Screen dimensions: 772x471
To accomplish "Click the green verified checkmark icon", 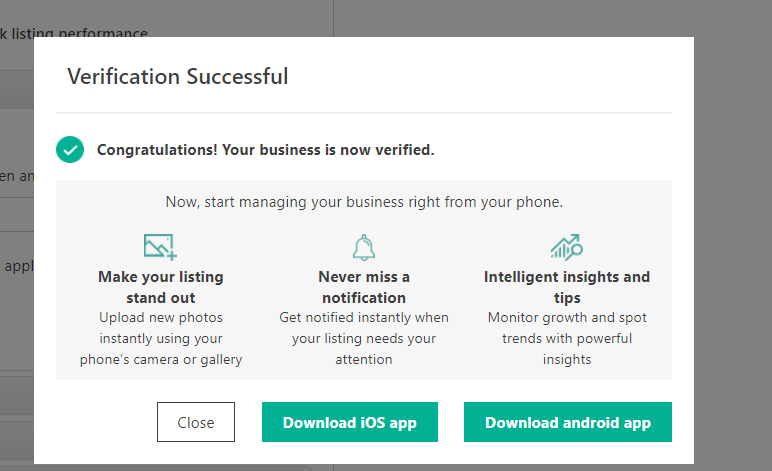I will (70, 150).
